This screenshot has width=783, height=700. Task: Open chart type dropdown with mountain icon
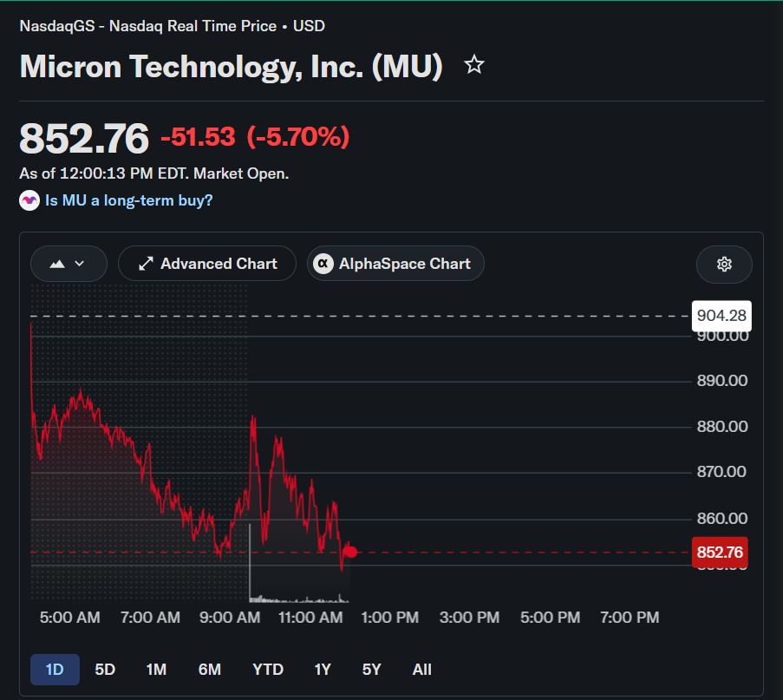point(69,264)
